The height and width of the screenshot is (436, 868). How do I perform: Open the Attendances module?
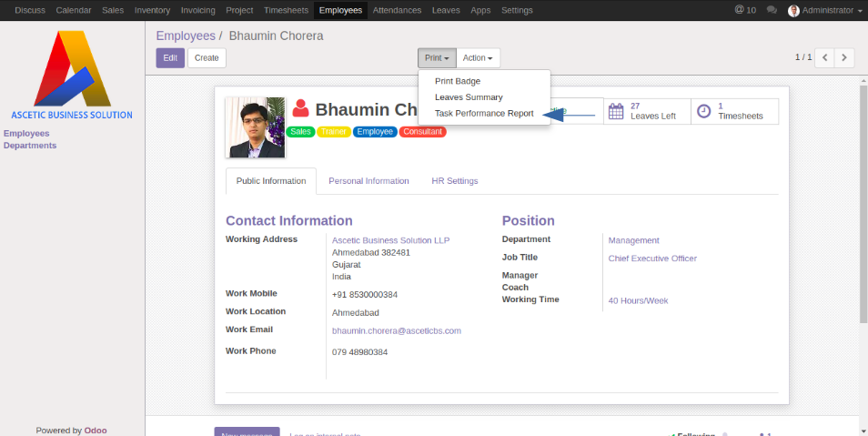397,10
